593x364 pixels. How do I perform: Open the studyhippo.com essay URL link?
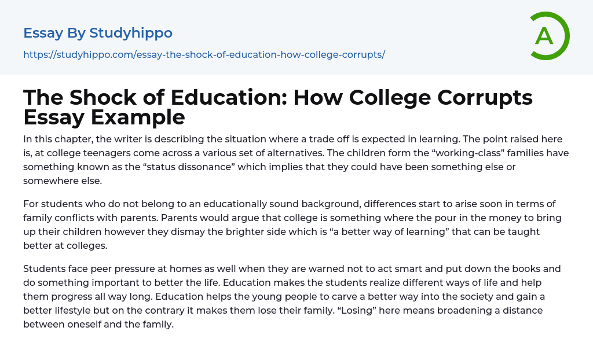(204, 54)
